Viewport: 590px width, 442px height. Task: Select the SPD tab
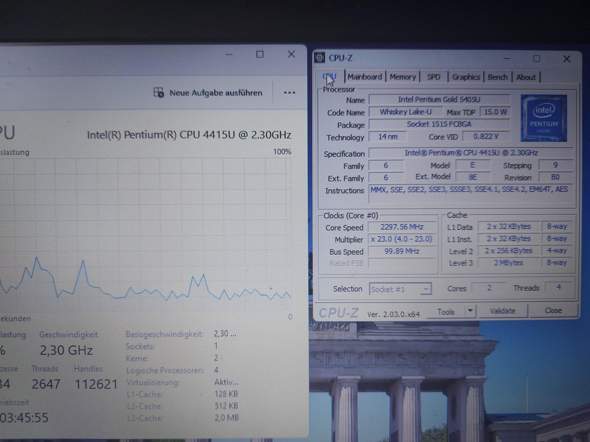(x=433, y=77)
